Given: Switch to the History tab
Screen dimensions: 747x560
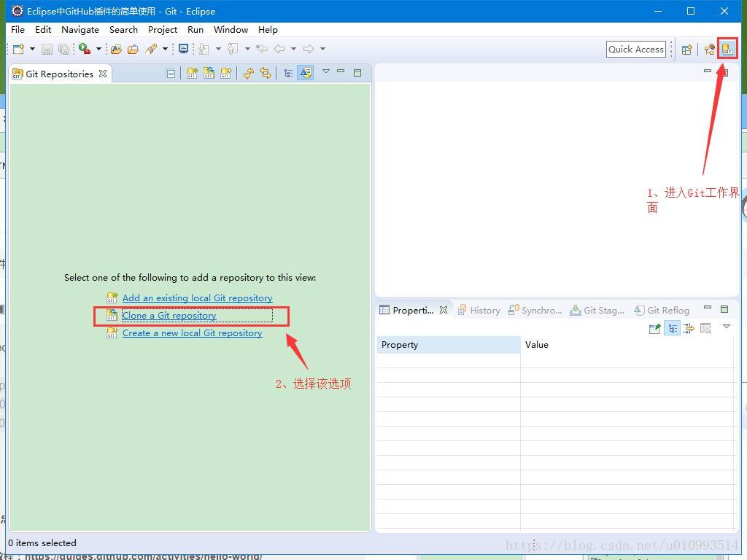Looking at the screenshot, I should pyautogui.click(x=479, y=310).
